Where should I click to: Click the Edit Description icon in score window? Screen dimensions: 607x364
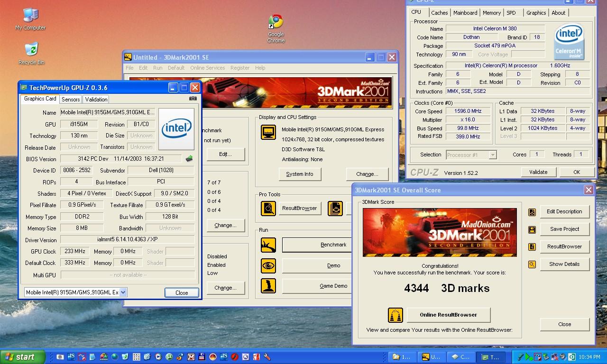point(532,212)
